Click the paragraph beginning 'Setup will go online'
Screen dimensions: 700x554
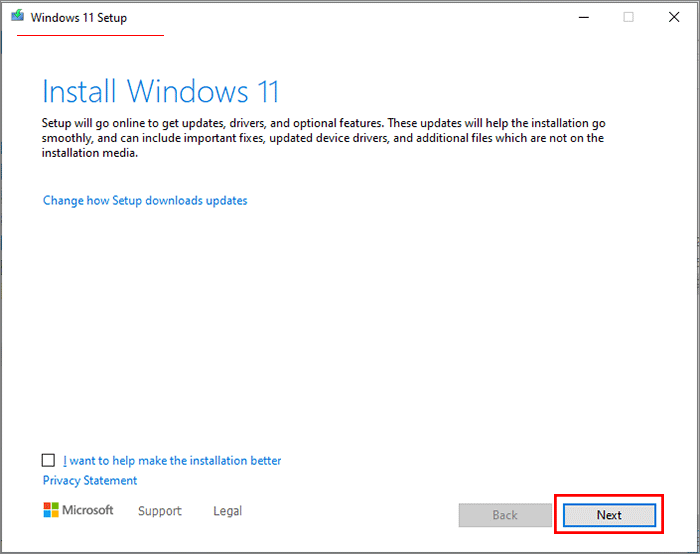tap(324, 138)
